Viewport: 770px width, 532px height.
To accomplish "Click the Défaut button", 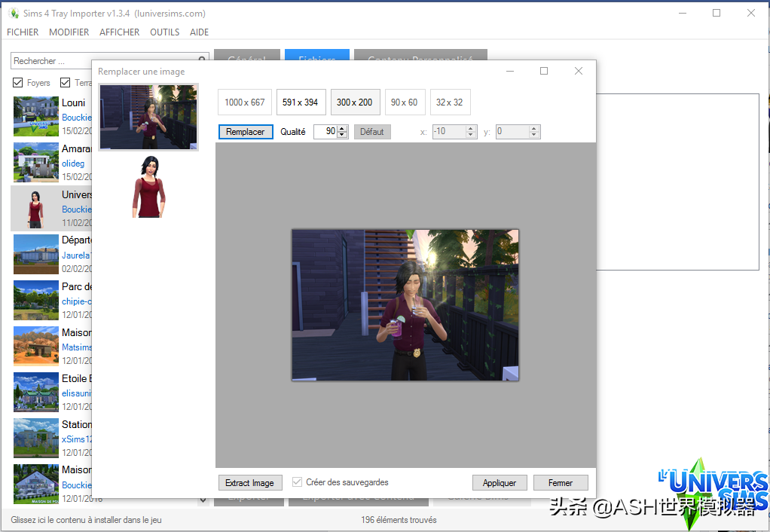I will (372, 132).
